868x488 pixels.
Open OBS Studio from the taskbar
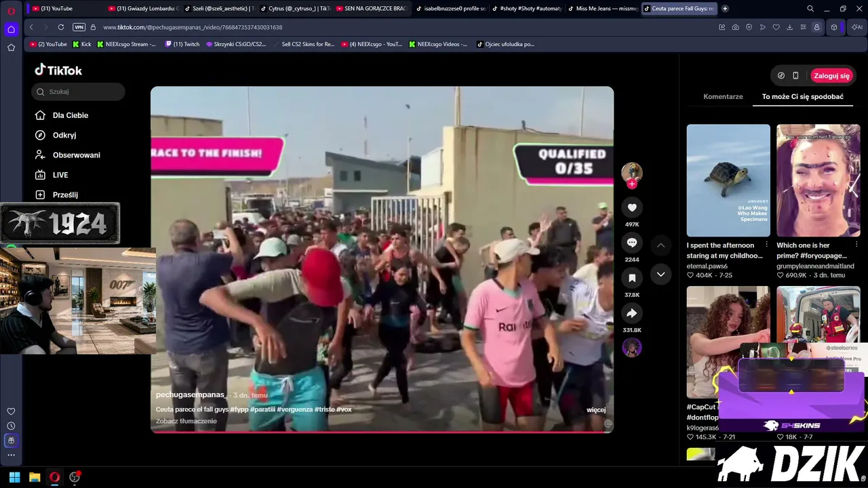point(75,477)
